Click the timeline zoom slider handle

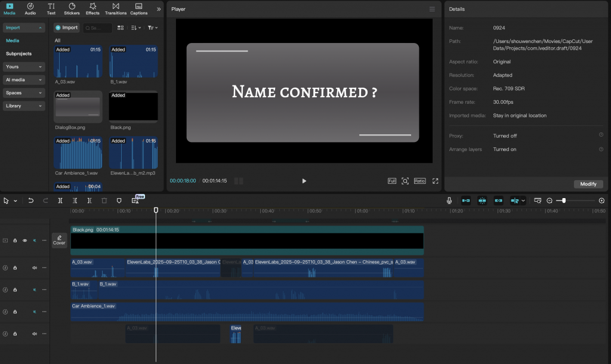click(x=564, y=201)
